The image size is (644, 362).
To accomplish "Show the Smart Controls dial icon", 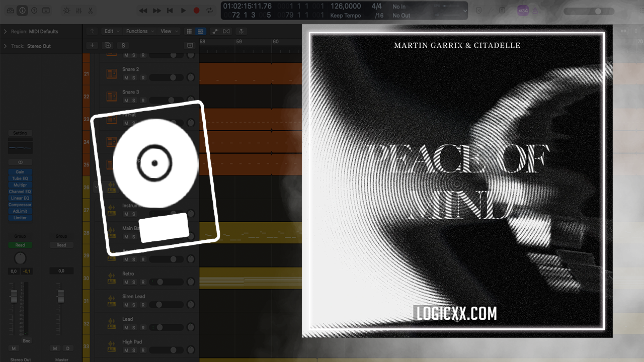I will pos(67,10).
